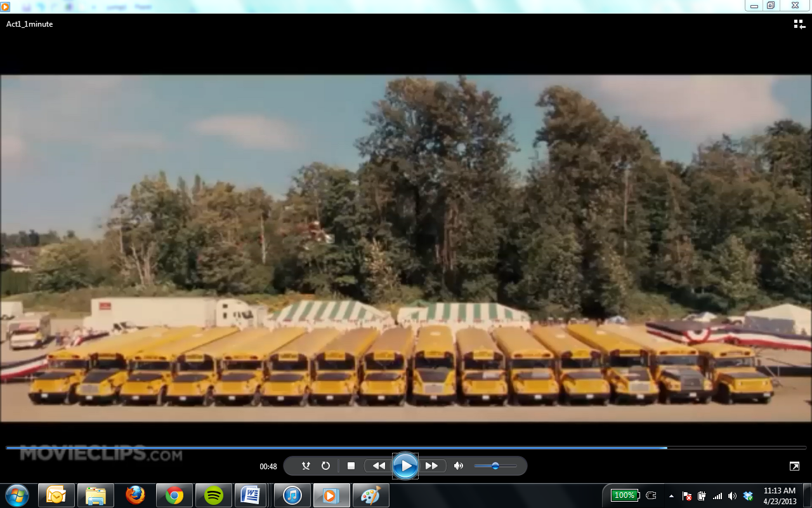
Task: Open the network signal tray icon
Action: click(x=717, y=496)
